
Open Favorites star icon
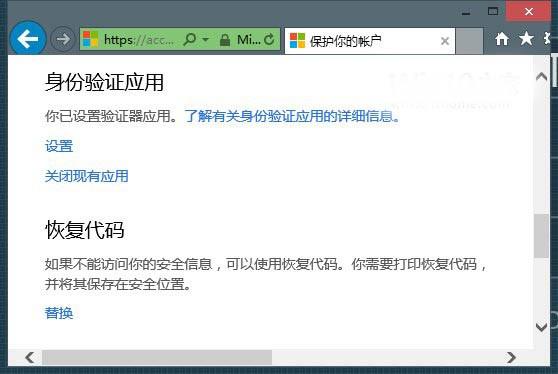point(526,38)
